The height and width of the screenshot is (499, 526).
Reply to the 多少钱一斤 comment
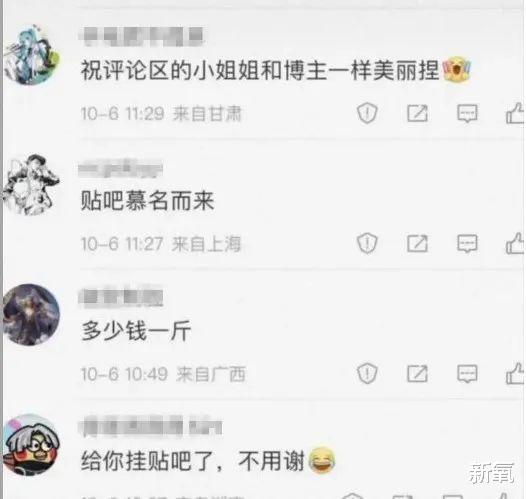(467, 373)
